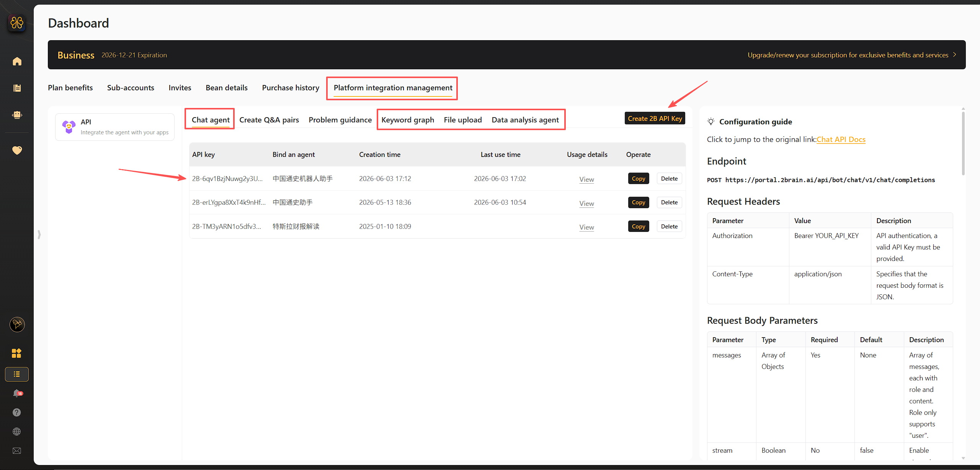The width and height of the screenshot is (980, 470).
Task: Click upgrade/renew subscription banner text
Action: tap(848, 55)
